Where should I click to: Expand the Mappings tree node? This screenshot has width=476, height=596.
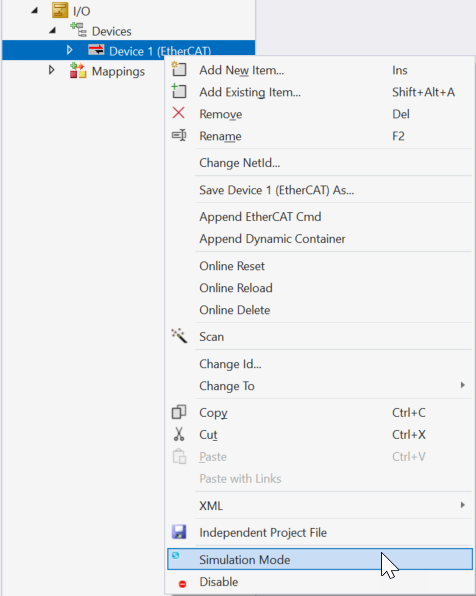pos(51,70)
